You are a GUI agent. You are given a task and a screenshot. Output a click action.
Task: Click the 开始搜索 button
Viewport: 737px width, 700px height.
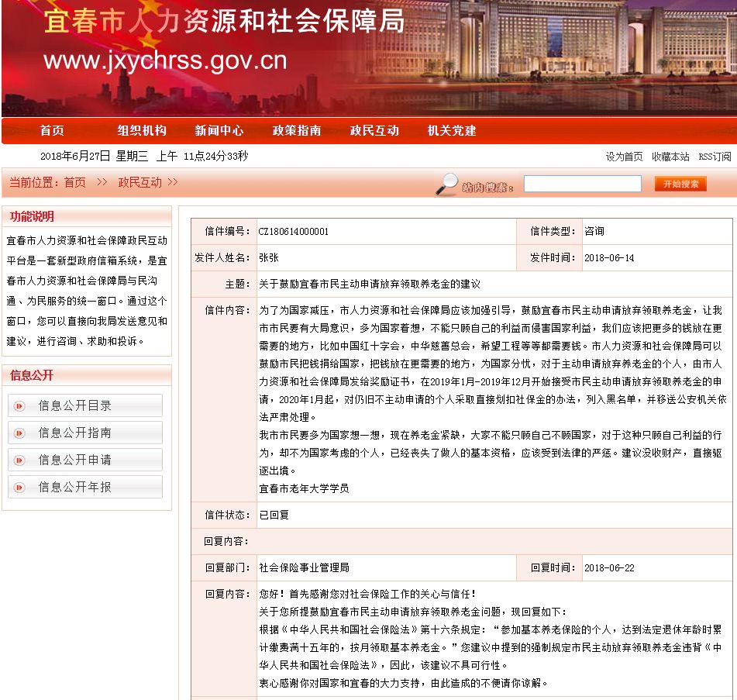coord(681,184)
